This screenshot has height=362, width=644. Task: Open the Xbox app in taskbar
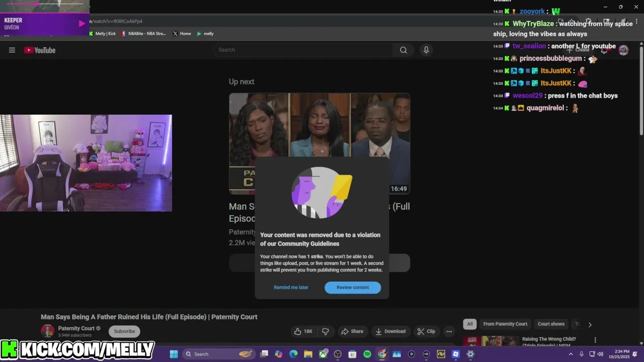pos(323,354)
